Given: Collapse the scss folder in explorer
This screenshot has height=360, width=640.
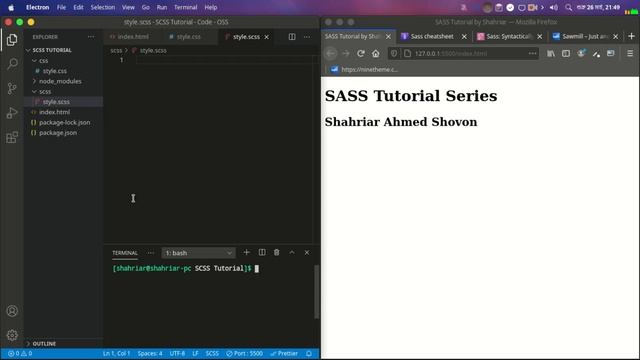Looking at the screenshot, I should tap(45, 91).
